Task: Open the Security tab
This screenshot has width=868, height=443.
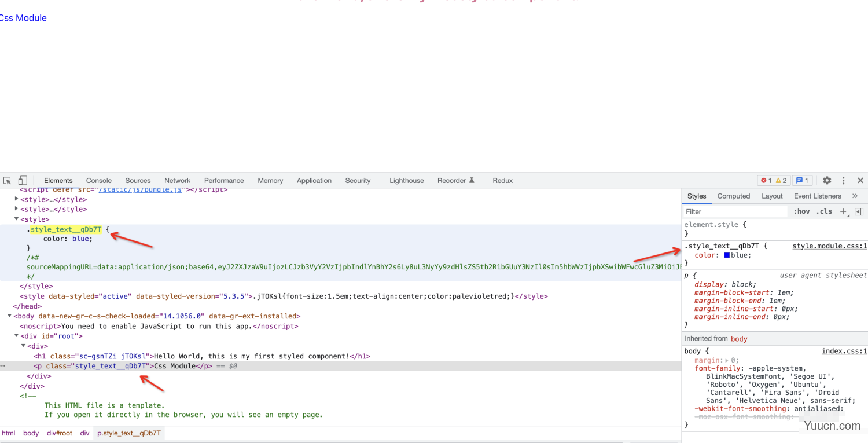Action: (x=358, y=181)
